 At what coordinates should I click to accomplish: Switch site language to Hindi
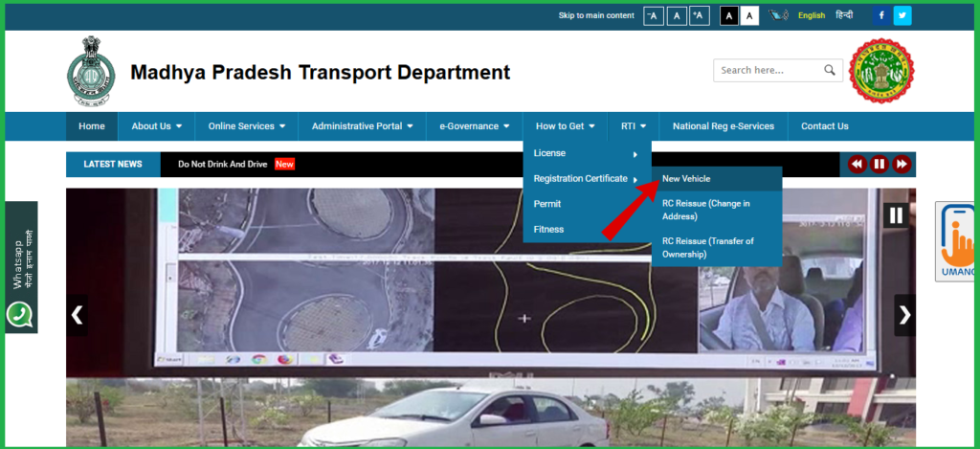pyautogui.click(x=843, y=15)
